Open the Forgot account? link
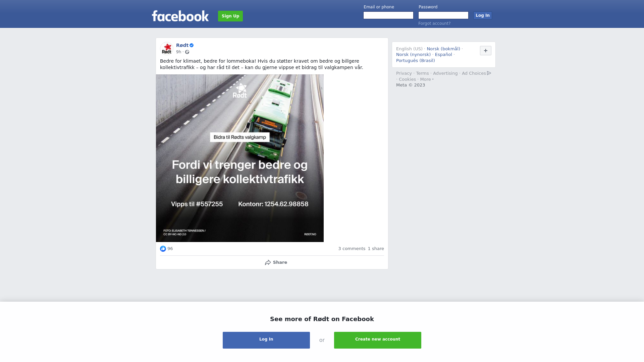644x362 pixels. pyautogui.click(x=434, y=23)
